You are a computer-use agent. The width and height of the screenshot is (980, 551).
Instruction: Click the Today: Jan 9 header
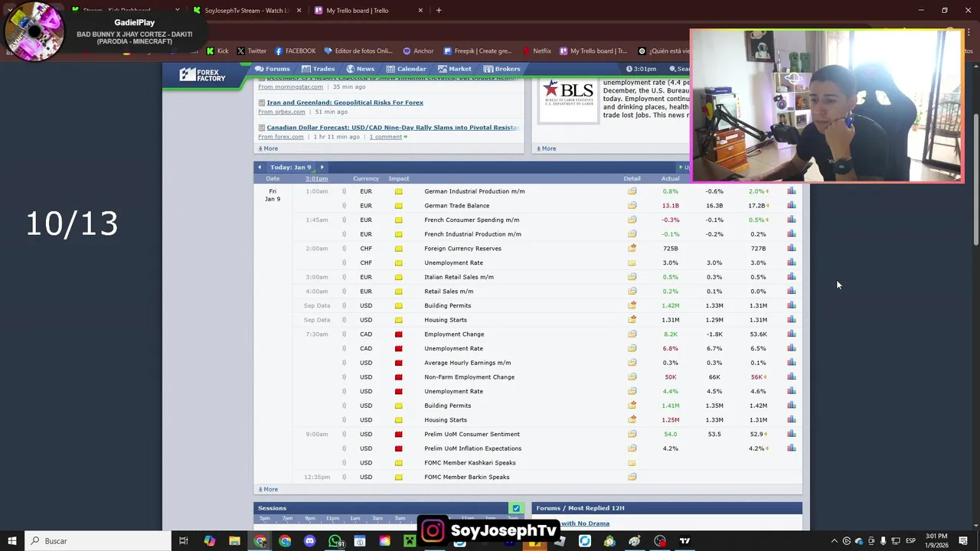(290, 167)
